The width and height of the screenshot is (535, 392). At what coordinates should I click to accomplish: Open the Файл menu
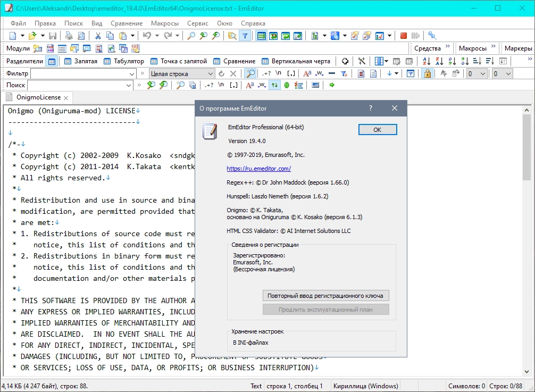point(19,23)
